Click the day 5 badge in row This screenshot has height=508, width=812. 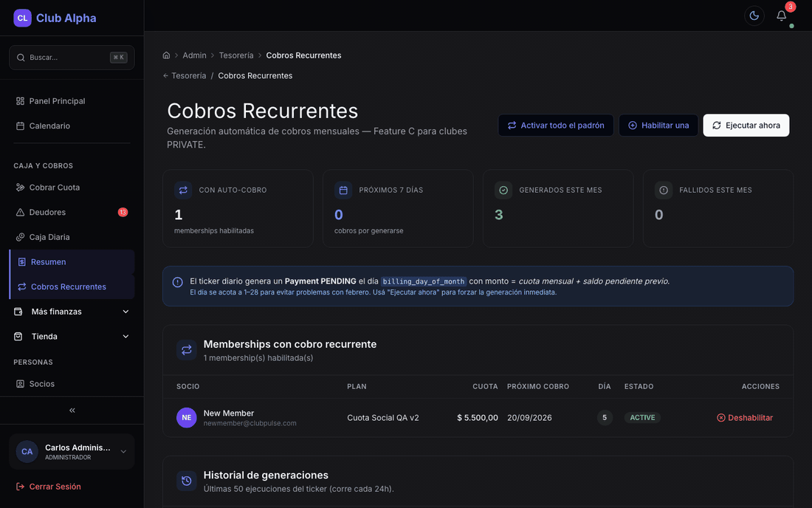pos(605,417)
